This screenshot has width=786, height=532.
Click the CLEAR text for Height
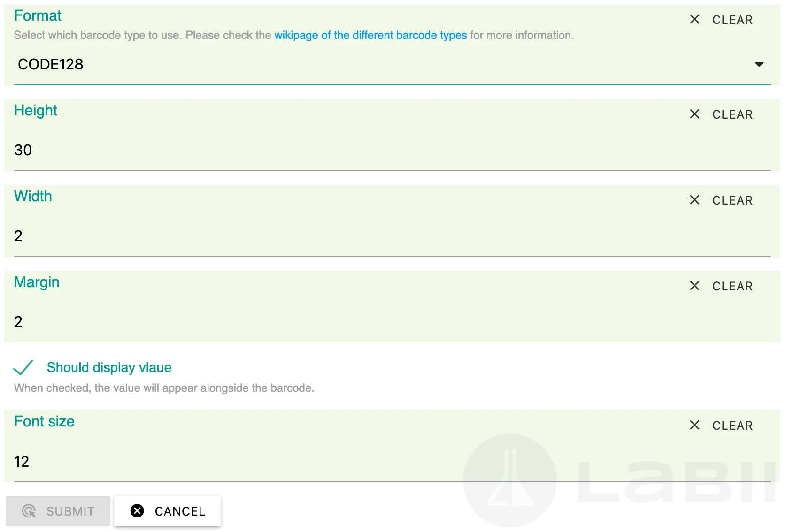coord(732,114)
